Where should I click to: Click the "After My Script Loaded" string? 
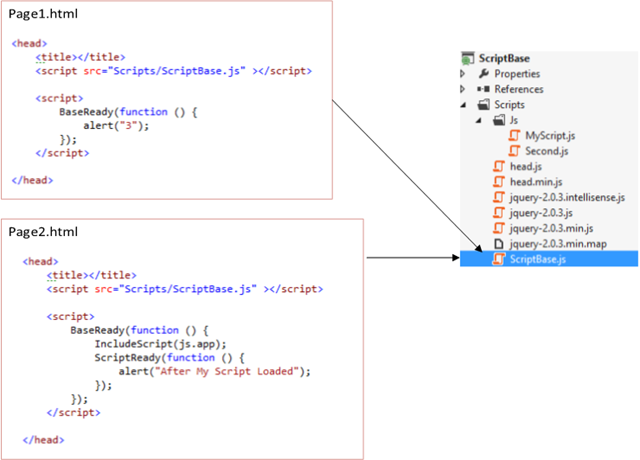[227, 371]
